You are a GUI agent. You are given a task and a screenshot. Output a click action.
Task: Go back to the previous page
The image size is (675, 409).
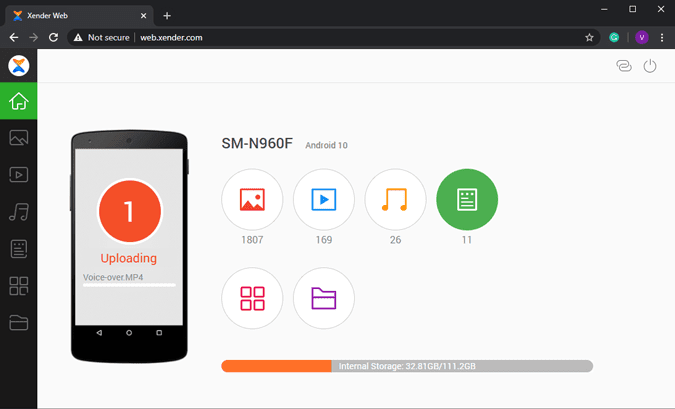tap(14, 37)
